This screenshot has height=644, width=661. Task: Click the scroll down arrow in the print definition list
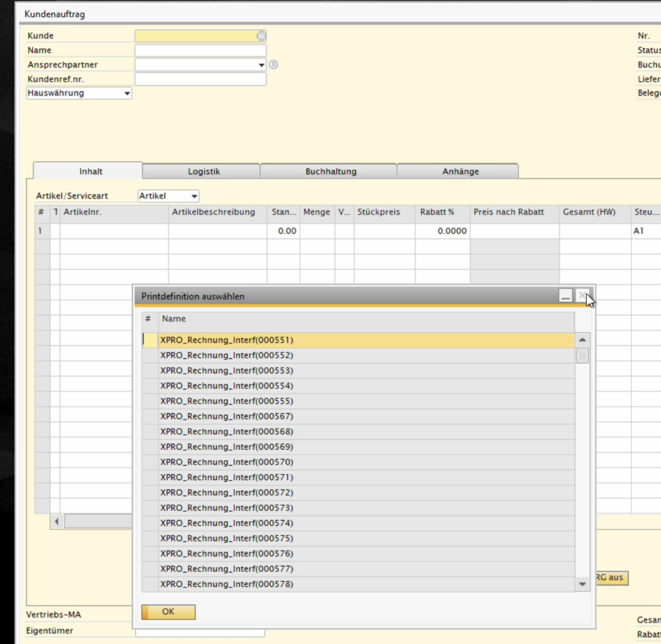click(582, 584)
